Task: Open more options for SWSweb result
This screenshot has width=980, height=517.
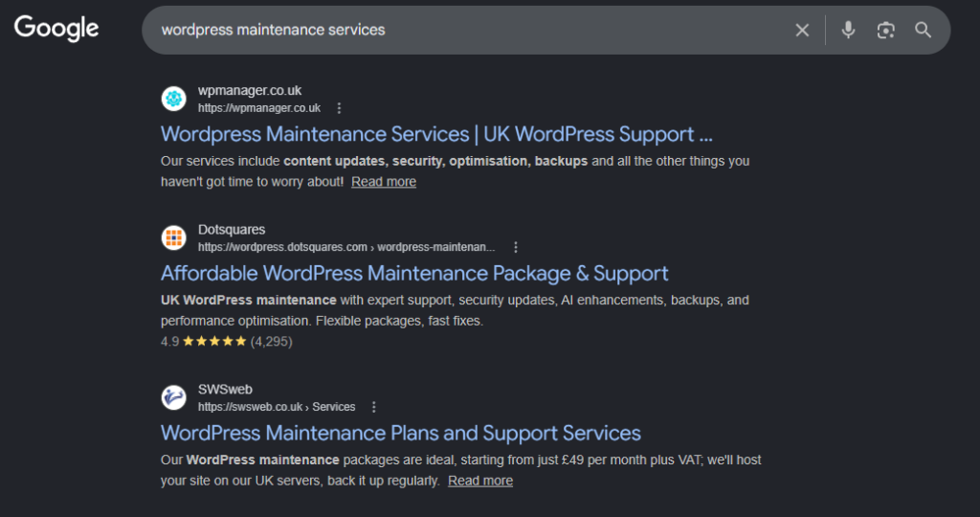Action: click(x=374, y=407)
